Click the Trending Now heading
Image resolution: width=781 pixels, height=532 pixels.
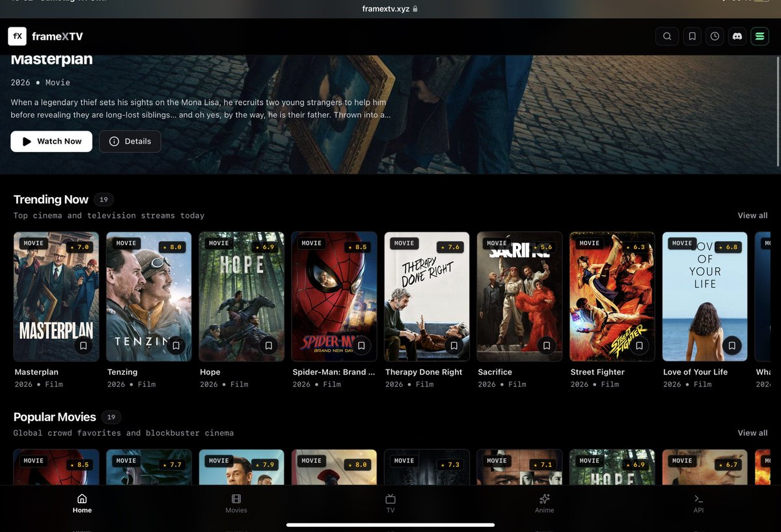click(51, 200)
